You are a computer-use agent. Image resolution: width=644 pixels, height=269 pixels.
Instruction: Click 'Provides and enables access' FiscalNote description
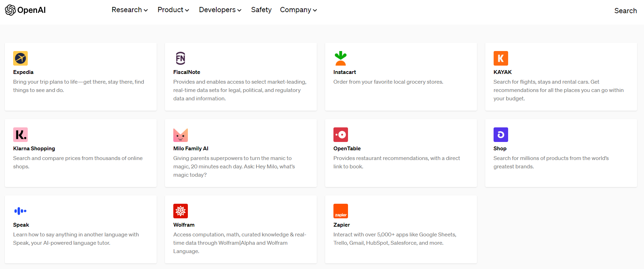pyautogui.click(x=240, y=90)
